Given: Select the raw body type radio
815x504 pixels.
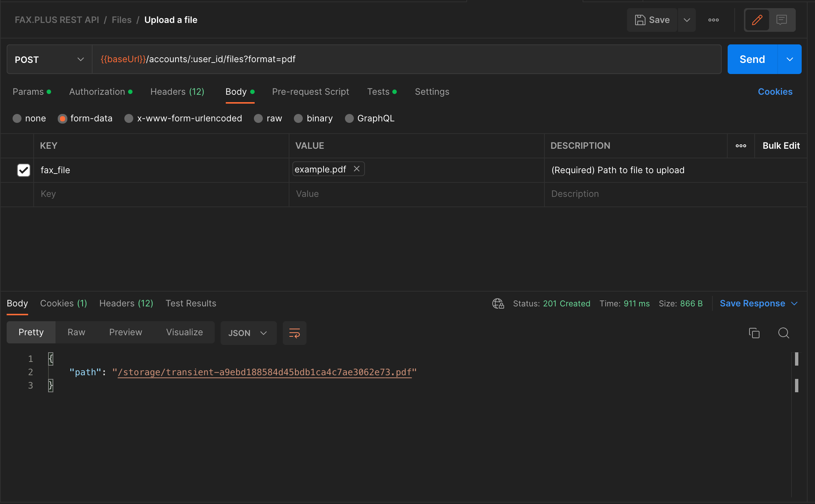Looking at the screenshot, I should (258, 118).
